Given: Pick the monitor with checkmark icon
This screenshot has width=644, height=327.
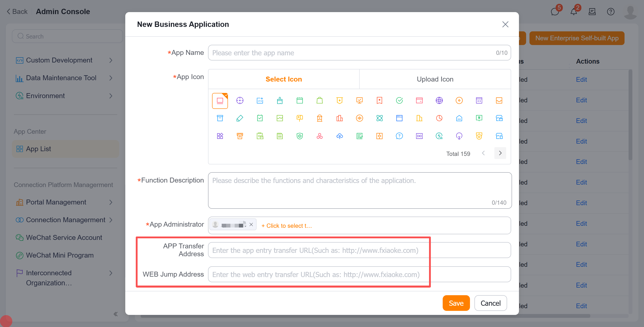Looking at the screenshot, I should [x=359, y=101].
